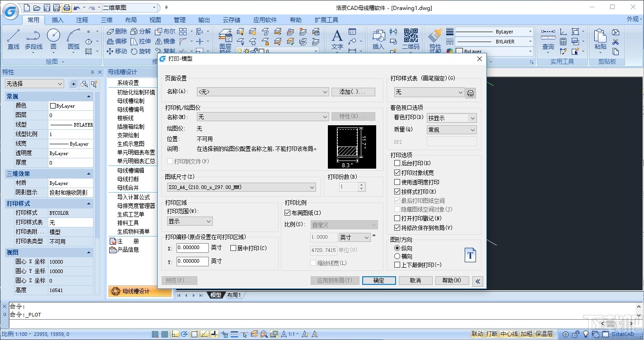
Task: Click the Undo arrow in quick access toolbar
Action: pos(76,8)
